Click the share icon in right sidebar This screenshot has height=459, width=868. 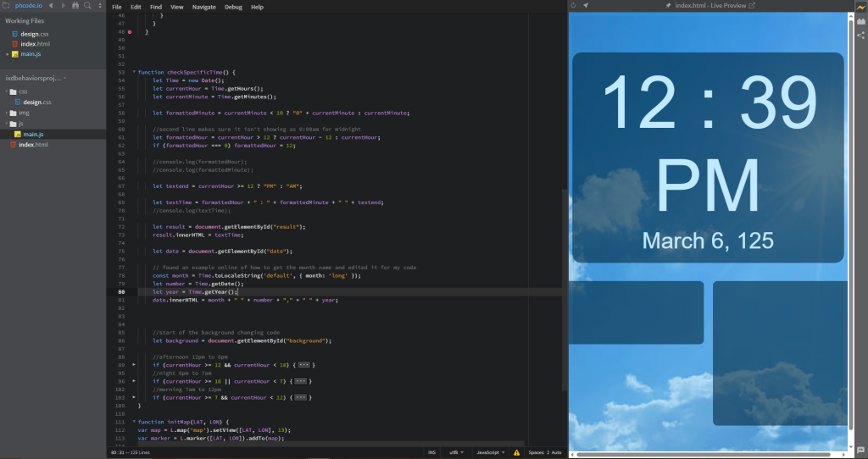pyautogui.click(x=860, y=36)
